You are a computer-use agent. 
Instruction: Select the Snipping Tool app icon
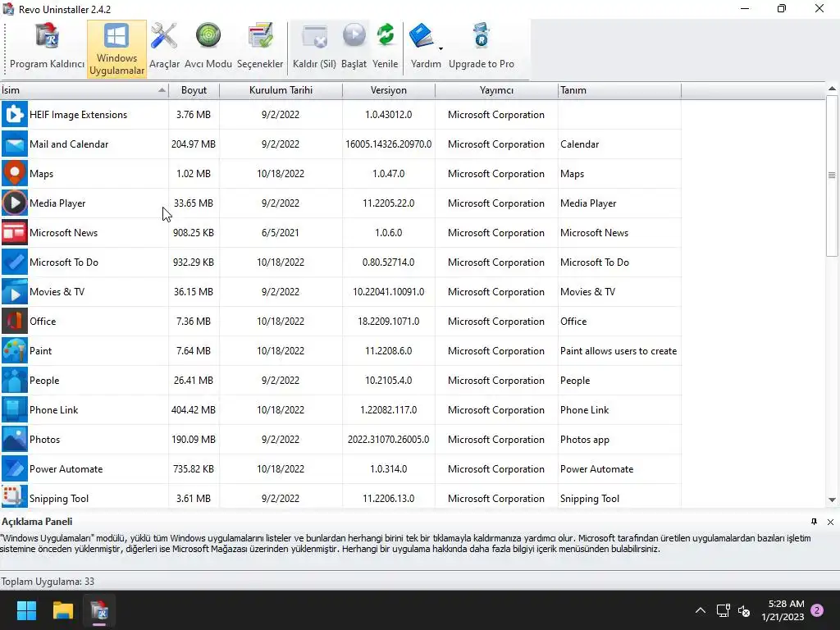[x=15, y=496]
